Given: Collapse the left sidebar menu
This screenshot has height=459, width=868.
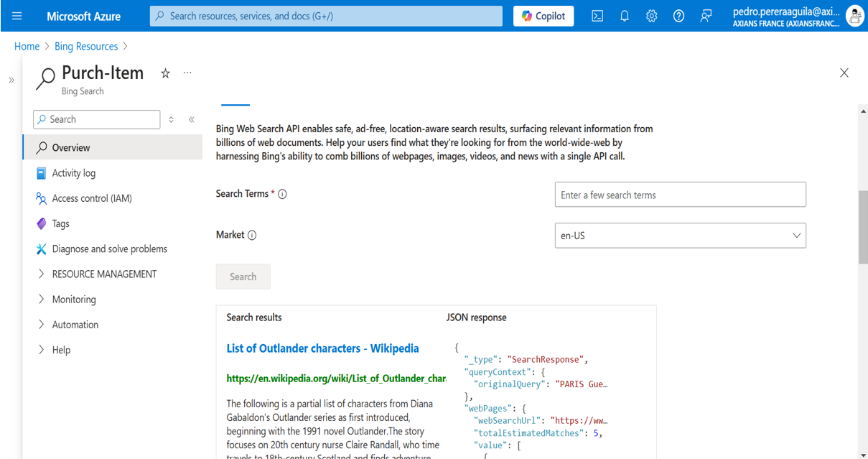Looking at the screenshot, I should pos(192,119).
